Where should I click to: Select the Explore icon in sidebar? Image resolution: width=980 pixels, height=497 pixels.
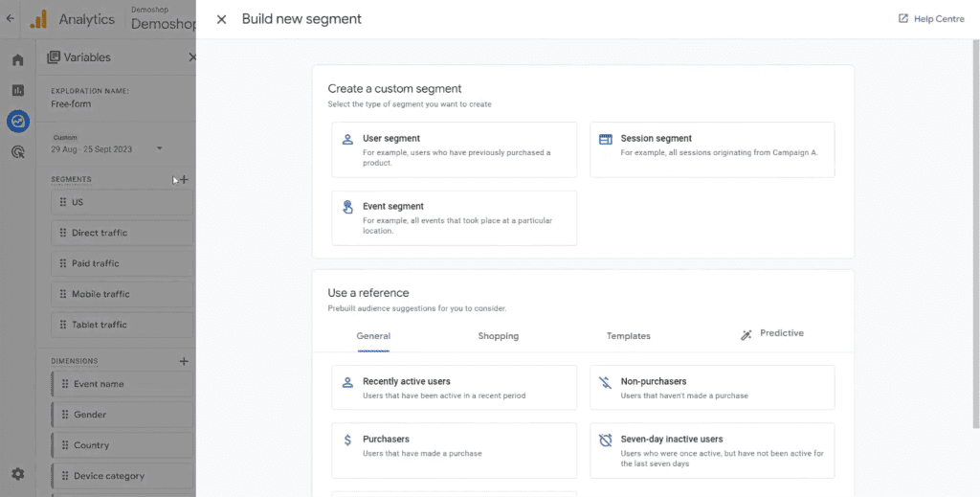coord(18,122)
